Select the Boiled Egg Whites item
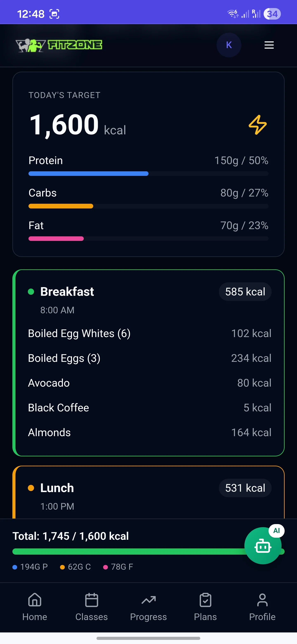The height and width of the screenshot is (644, 297). tap(79, 334)
